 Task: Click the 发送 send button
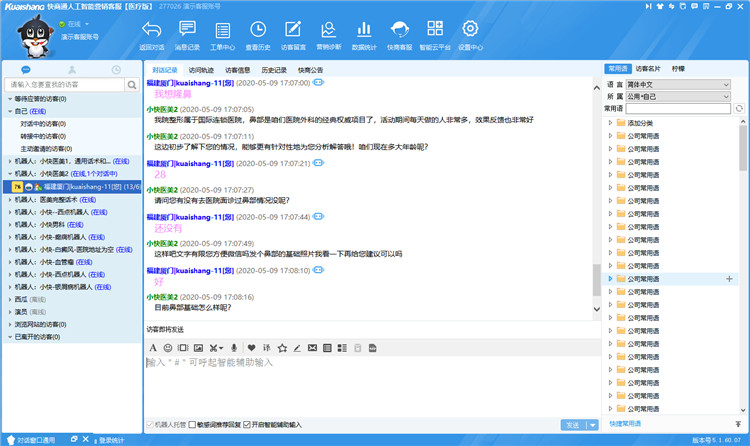click(x=572, y=425)
